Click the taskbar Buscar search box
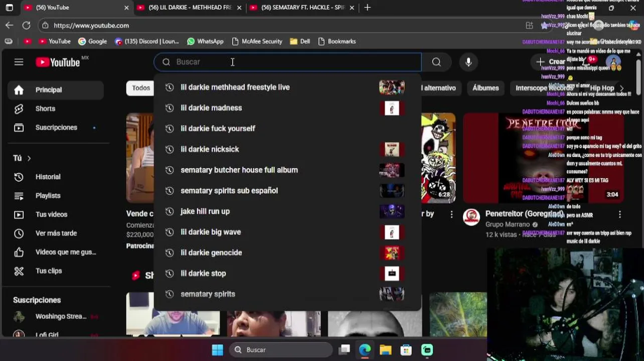This screenshot has height=361, width=644. [281, 350]
